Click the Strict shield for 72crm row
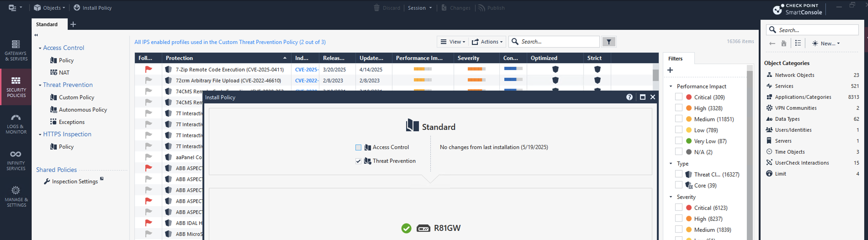This screenshot has height=240, width=868. (x=597, y=80)
